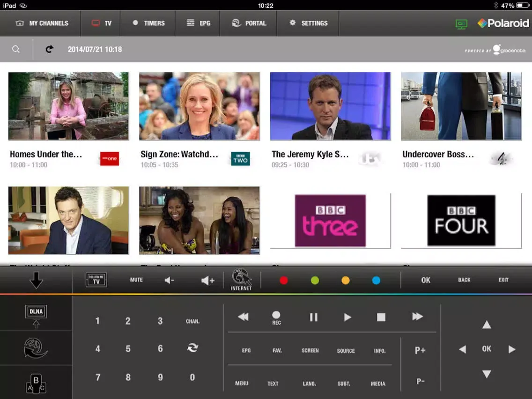Toggle subtitles with SUBT.
The image size is (532, 399).
344,384
